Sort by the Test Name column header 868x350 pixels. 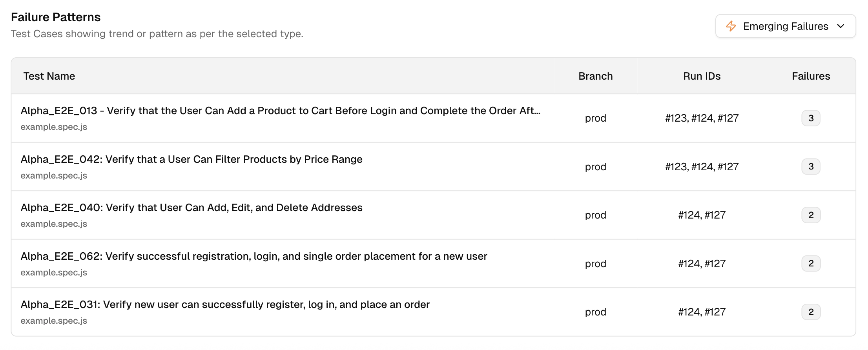pos(49,76)
